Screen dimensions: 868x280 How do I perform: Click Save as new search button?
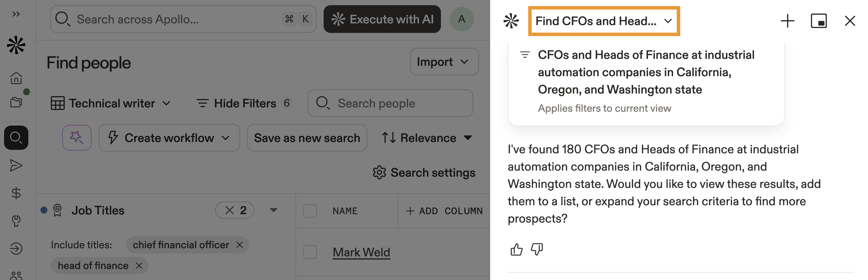coord(307,138)
